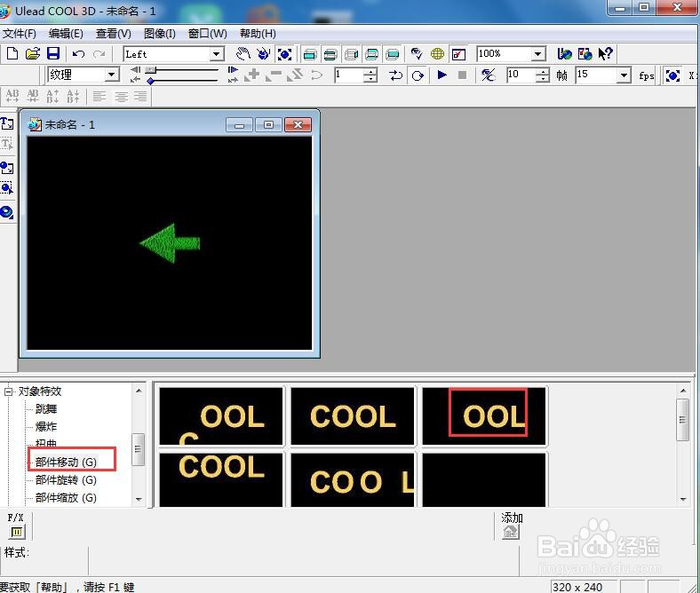
Task: Open the 纹理 property dropdown
Action: (x=112, y=75)
